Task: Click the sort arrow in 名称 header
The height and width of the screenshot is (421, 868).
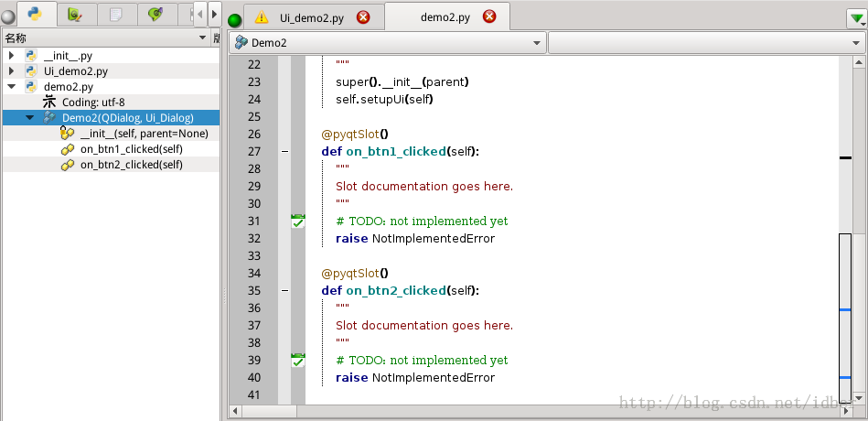Action: [x=202, y=38]
